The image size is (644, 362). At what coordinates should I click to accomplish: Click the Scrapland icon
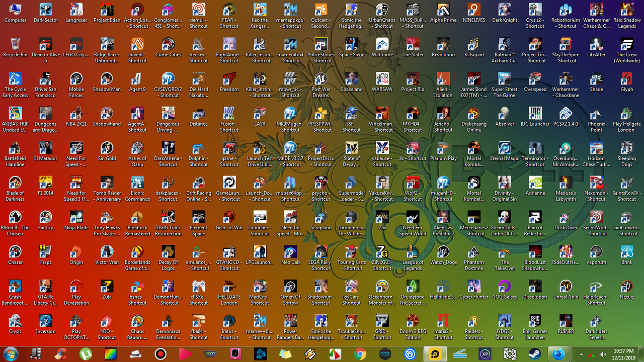321,221
